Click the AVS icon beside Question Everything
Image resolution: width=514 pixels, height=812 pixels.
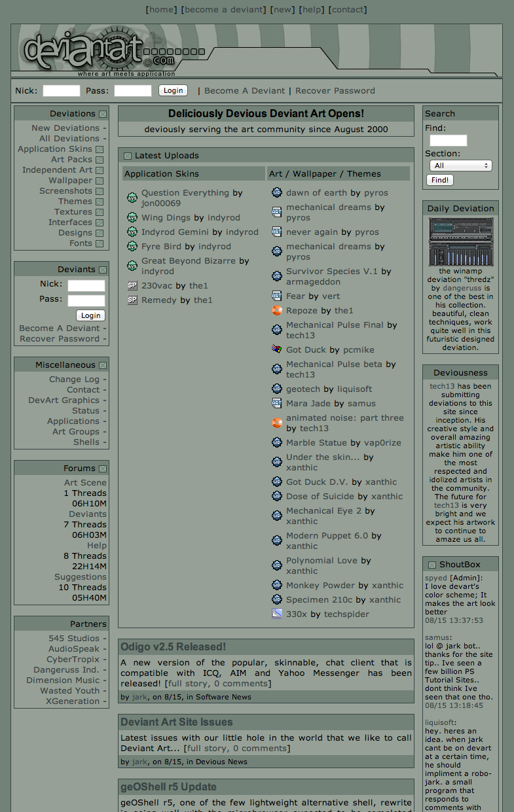pos(132,198)
